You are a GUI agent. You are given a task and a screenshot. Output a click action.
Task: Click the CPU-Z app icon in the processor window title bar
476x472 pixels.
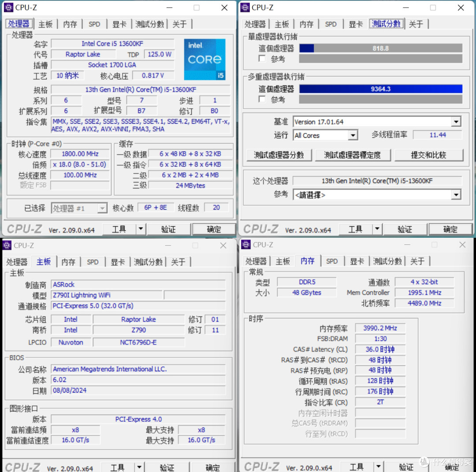tap(8, 7)
